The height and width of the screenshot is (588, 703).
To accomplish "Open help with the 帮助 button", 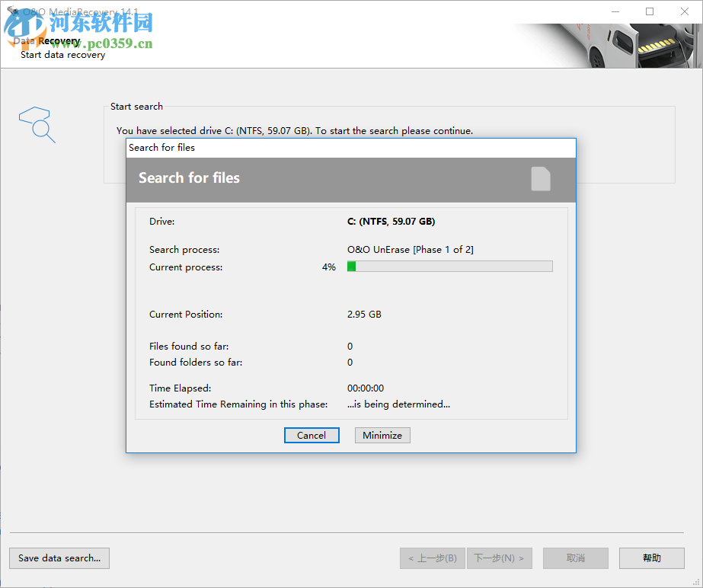I will pos(651,558).
